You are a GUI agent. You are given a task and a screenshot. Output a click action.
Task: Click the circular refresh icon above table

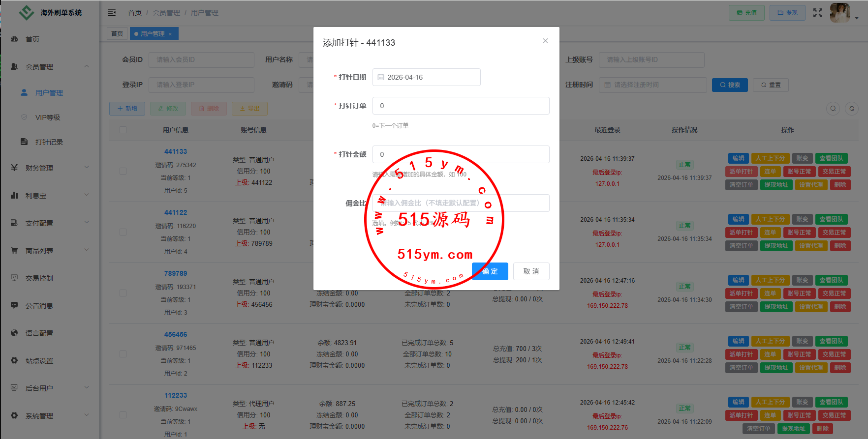(851, 109)
